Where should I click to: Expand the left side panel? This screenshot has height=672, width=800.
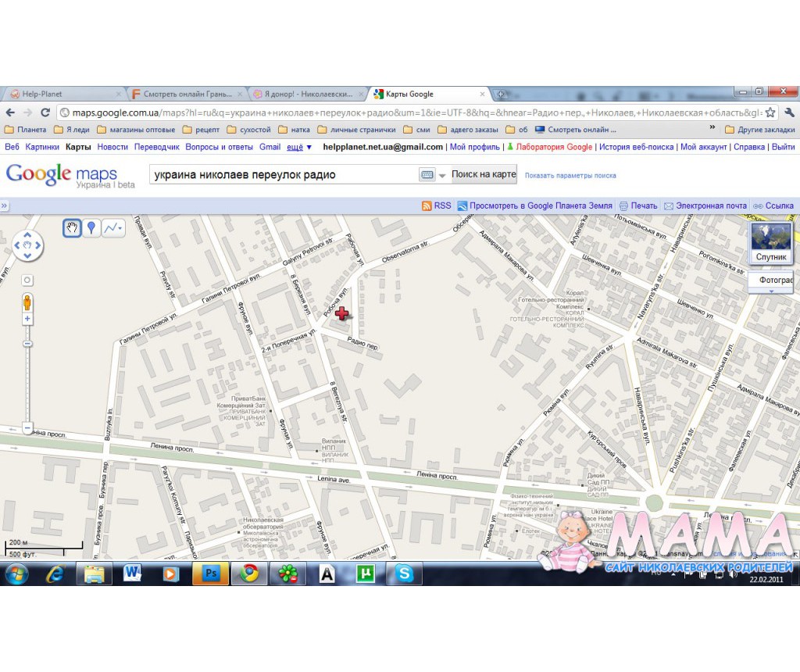tap(4, 206)
